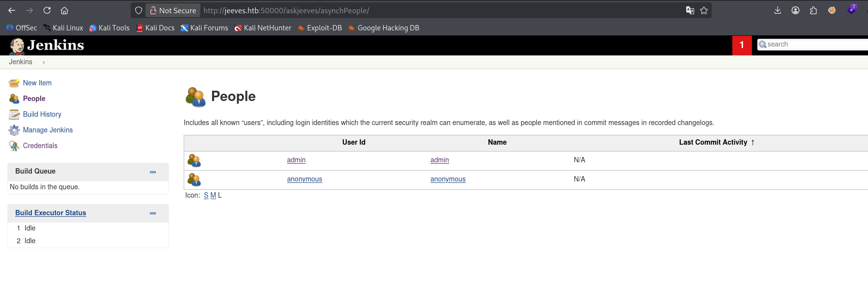Click the browser back arrow

[x=12, y=10]
